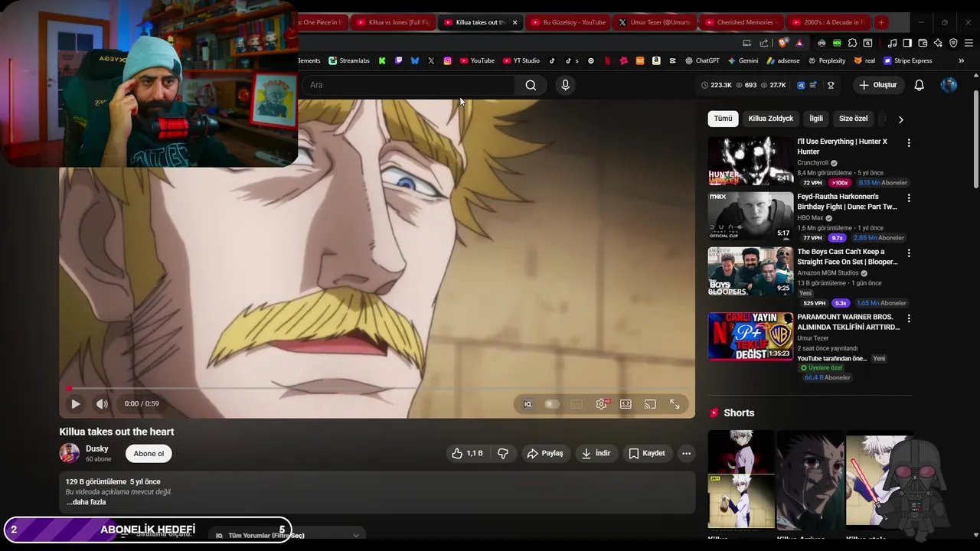Image resolution: width=980 pixels, height=551 pixels.
Task: Toggle autoplay switch in the player
Action: click(552, 404)
